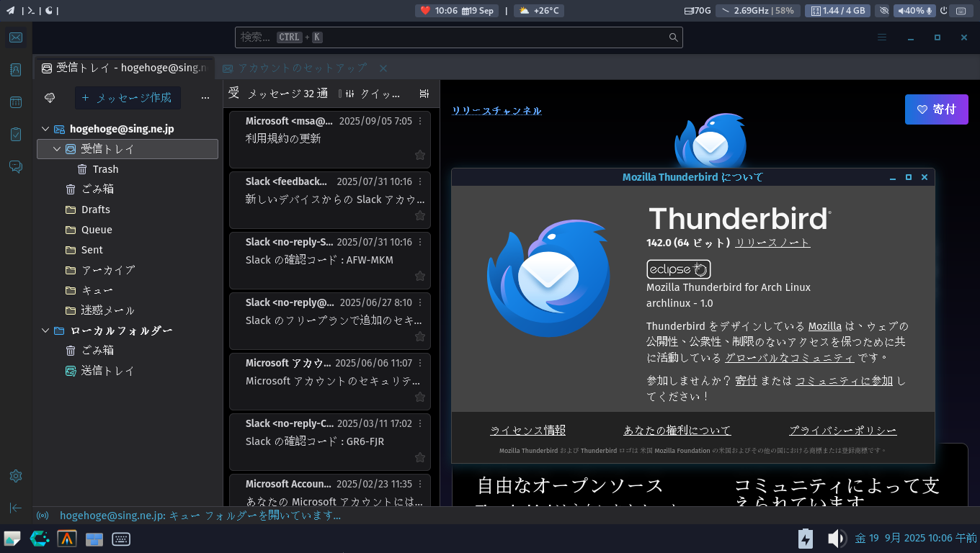Open the Address Book space
The image size is (980, 553).
click(16, 70)
